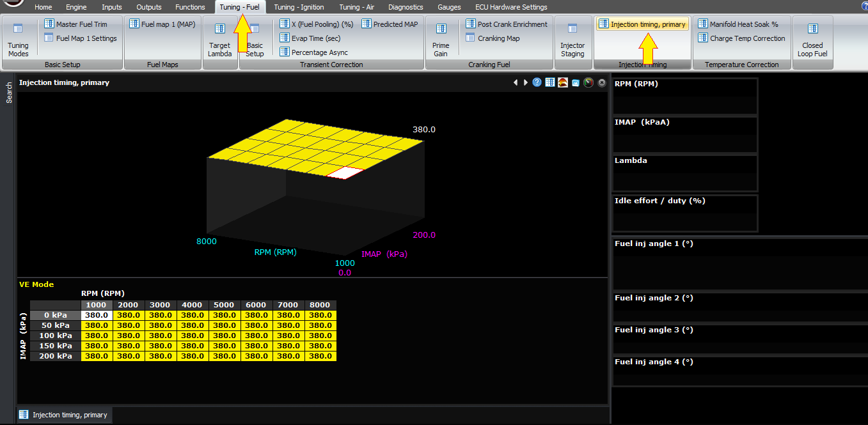Image resolution: width=868 pixels, height=425 pixels.
Task: Open Closed Loop Fuel
Action: pos(812,40)
